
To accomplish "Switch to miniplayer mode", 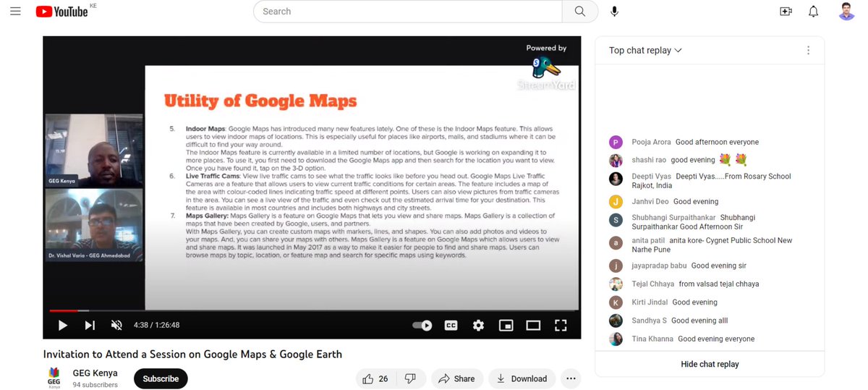I will click(506, 326).
